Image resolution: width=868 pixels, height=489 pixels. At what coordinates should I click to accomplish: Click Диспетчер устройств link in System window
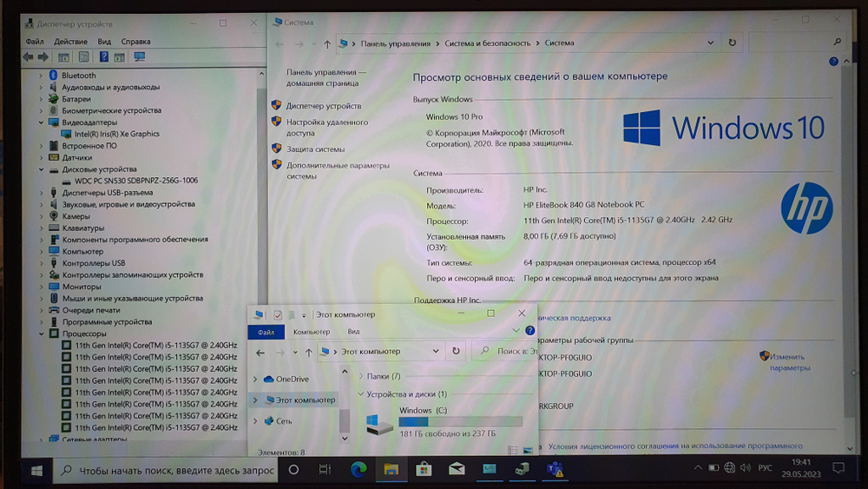323,106
